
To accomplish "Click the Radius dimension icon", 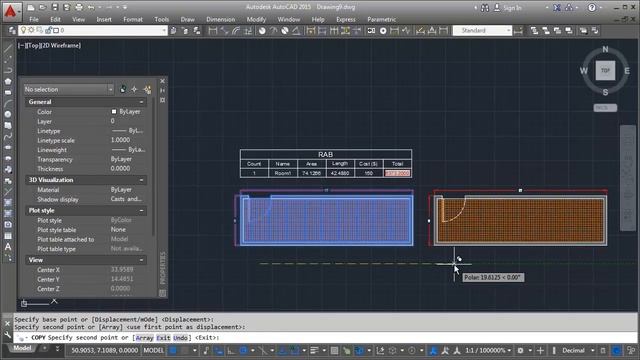I will click(262, 31).
